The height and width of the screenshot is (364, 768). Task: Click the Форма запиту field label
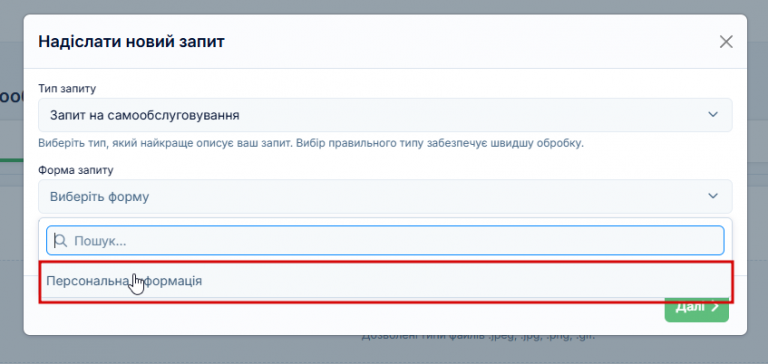[x=75, y=170]
